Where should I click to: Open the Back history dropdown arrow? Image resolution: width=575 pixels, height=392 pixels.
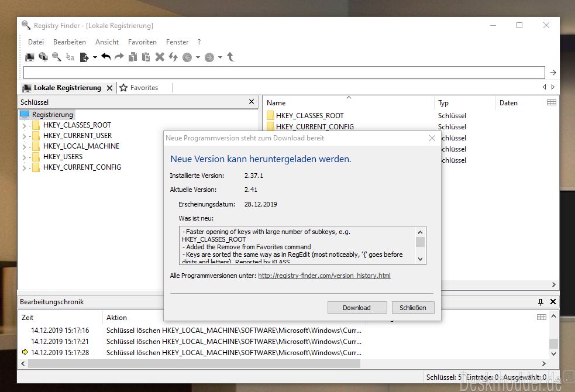point(198,57)
